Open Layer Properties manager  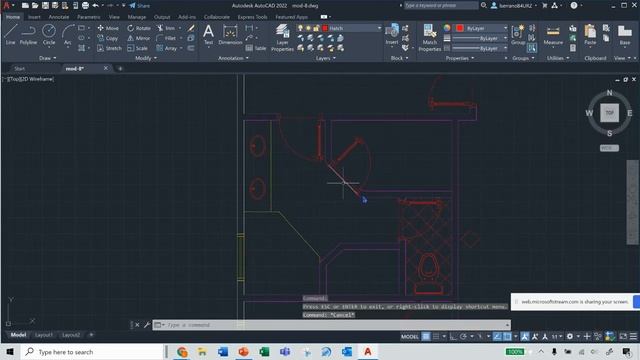click(282, 38)
